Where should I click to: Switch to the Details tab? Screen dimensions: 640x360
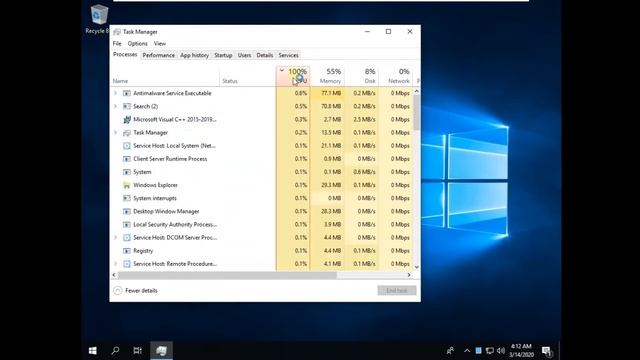[x=264, y=55]
